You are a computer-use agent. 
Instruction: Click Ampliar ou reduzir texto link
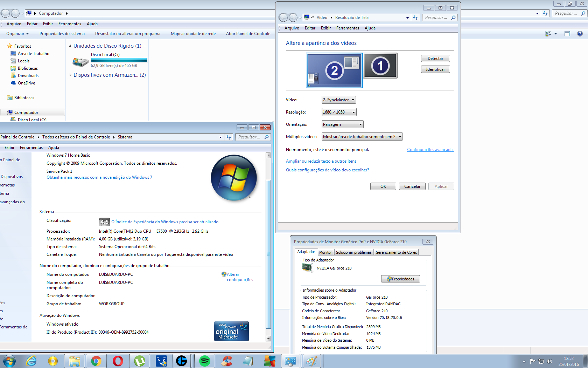click(x=321, y=161)
